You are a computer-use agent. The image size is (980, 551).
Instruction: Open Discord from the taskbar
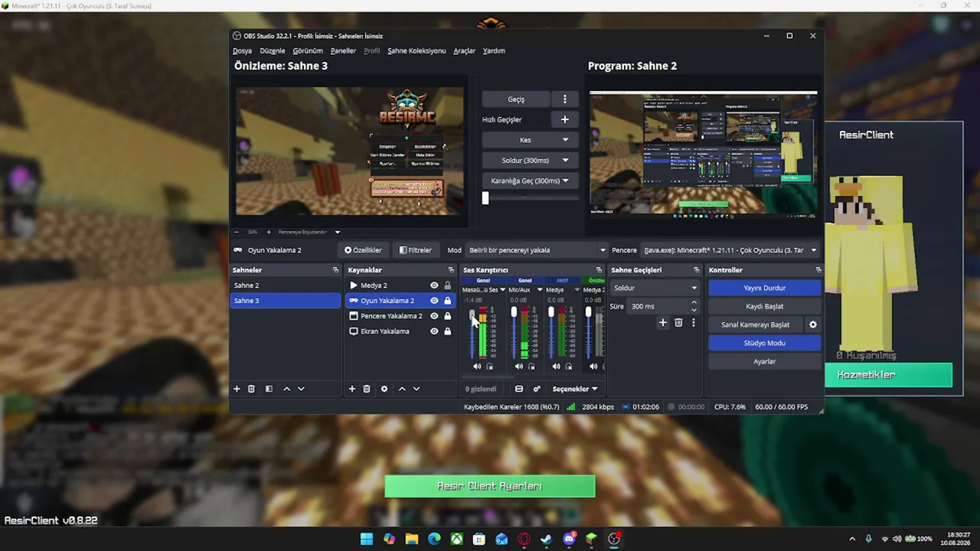pos(569,539)
